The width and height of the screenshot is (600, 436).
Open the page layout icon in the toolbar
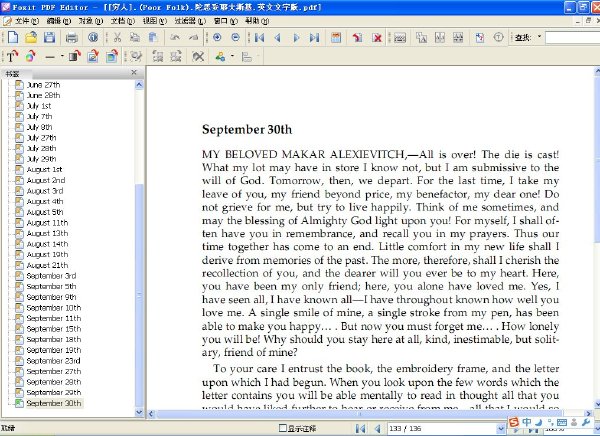coord(336,38)
